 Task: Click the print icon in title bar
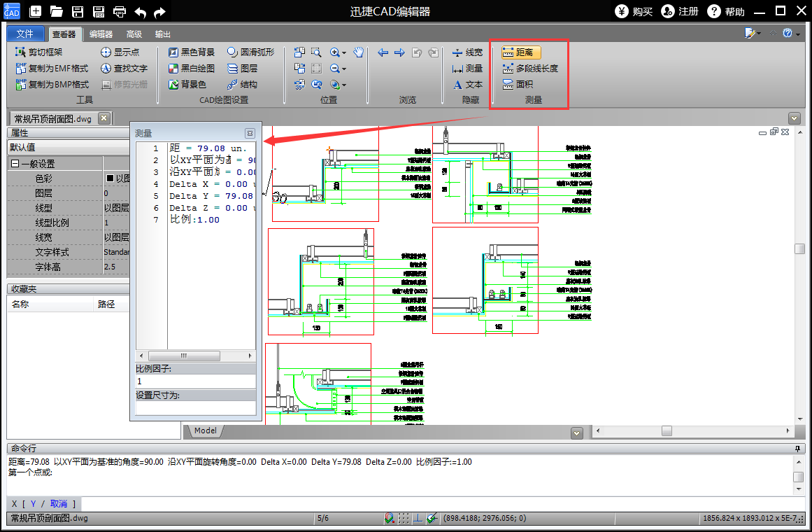tap(120, 12)
